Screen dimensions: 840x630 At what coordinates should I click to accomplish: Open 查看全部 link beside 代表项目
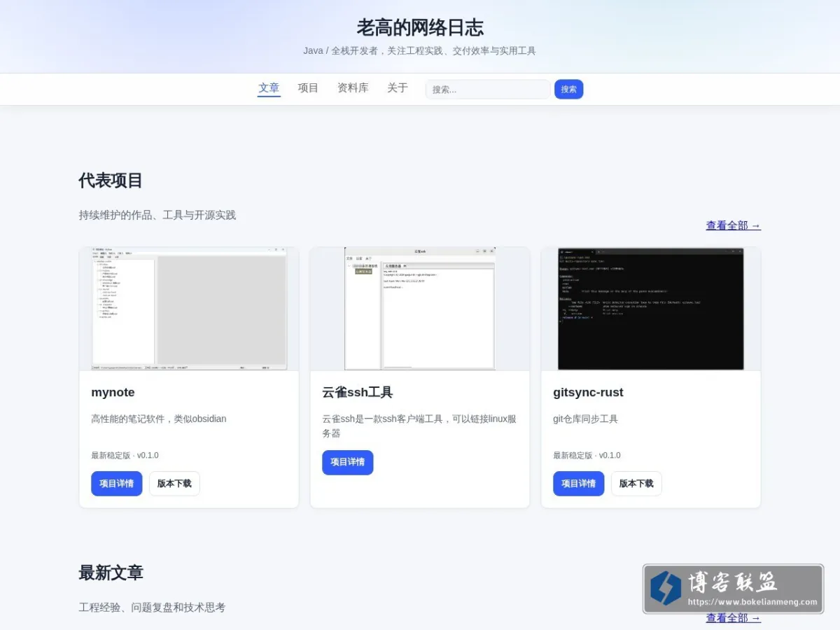coord(733,225)
